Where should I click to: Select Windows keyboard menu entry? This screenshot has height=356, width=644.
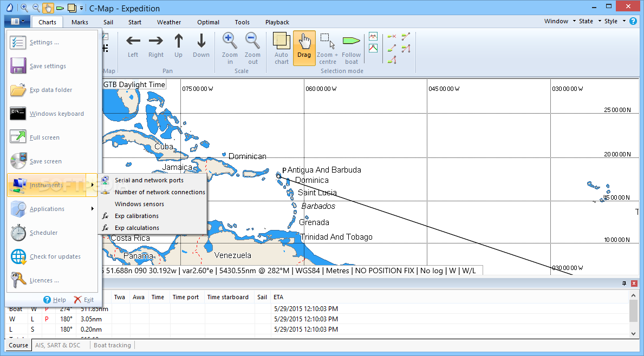point(53,114)
